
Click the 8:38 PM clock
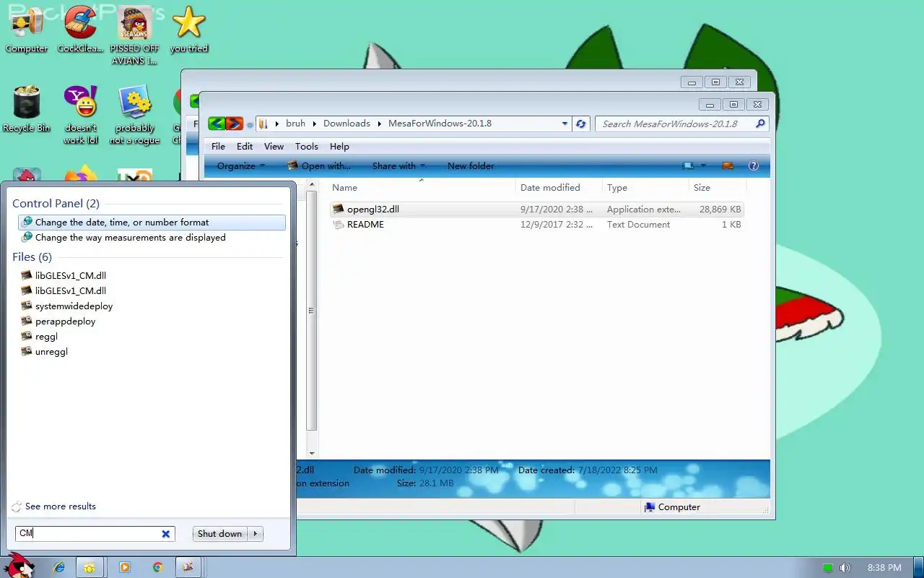(884, 568)
